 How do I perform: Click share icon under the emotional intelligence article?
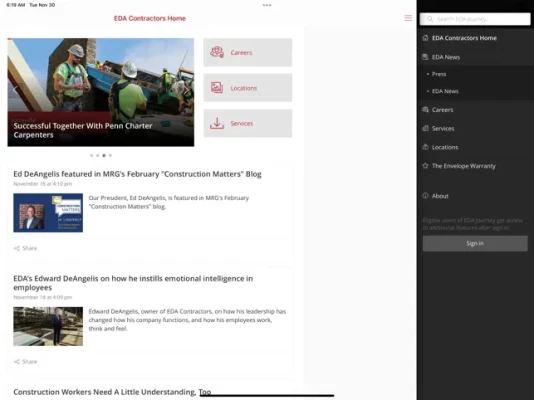(x=17, y=362)
